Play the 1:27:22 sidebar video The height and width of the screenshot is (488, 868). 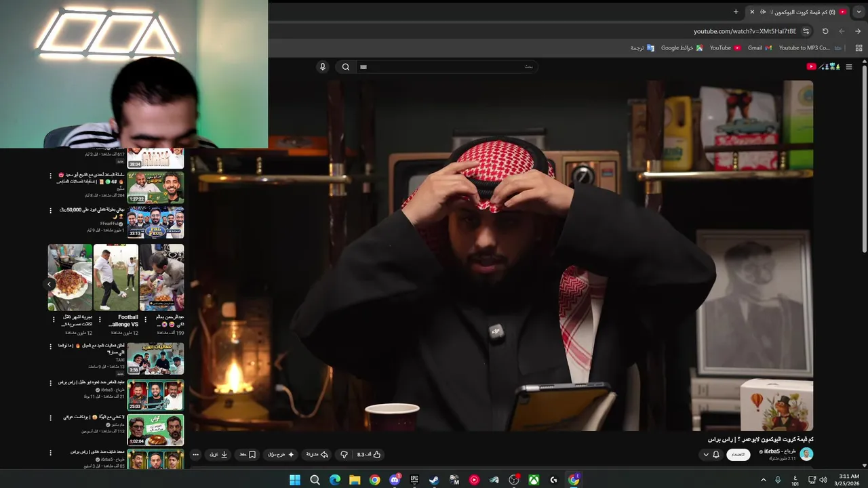click(155, 188)
